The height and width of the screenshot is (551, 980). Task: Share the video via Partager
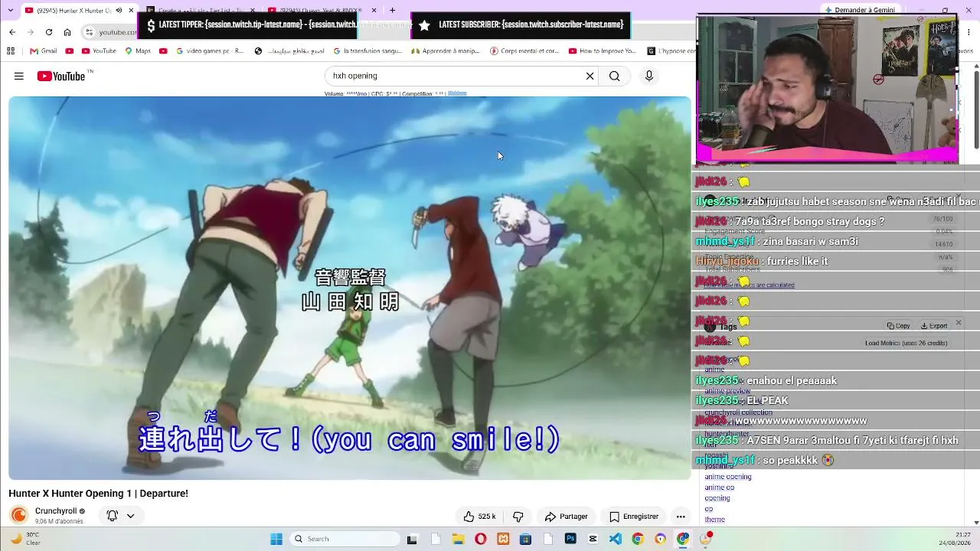(566, 517)
